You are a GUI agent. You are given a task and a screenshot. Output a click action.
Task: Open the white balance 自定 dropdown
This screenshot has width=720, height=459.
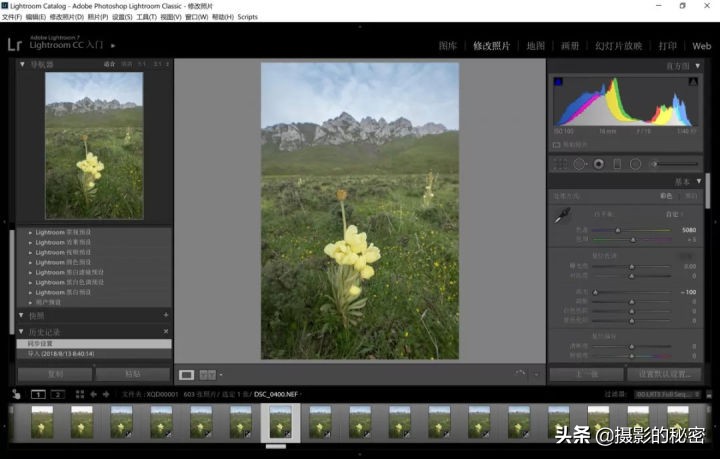pos(675,214)
